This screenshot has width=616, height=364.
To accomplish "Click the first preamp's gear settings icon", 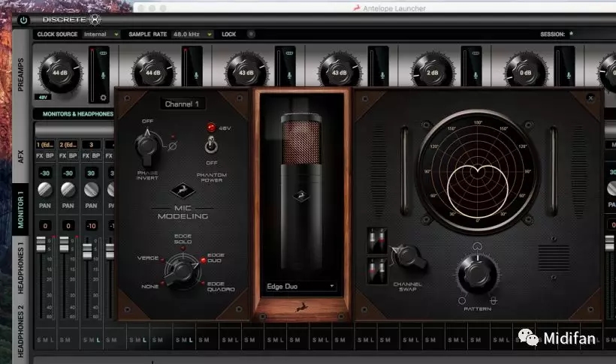I will click(x=104, y=98).
